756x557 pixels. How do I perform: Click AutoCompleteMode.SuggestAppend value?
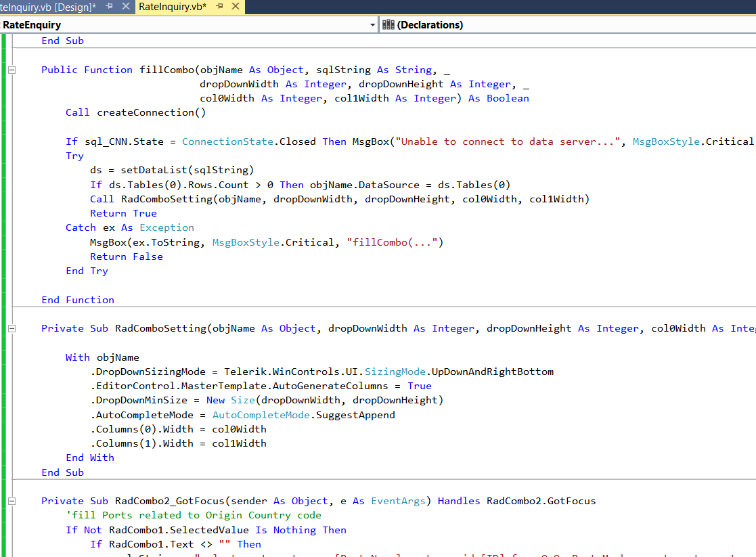[x=304, y=416]
